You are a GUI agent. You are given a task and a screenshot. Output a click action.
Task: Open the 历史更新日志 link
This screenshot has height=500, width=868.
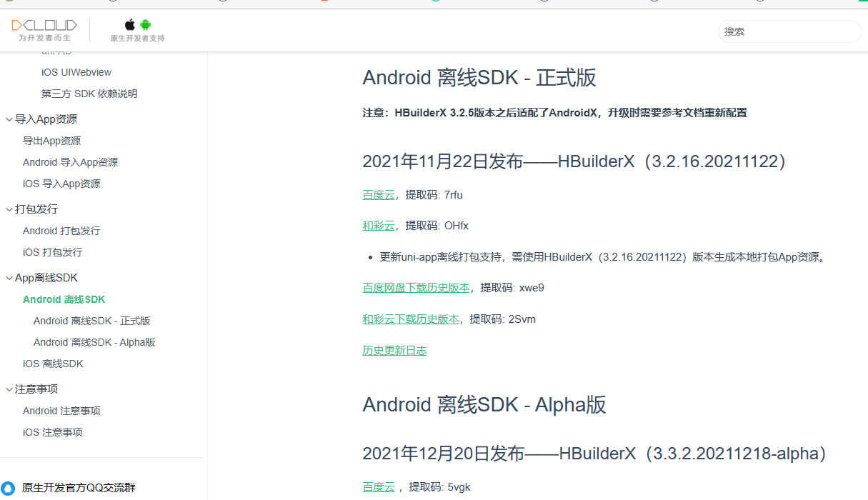pos(394,351)
